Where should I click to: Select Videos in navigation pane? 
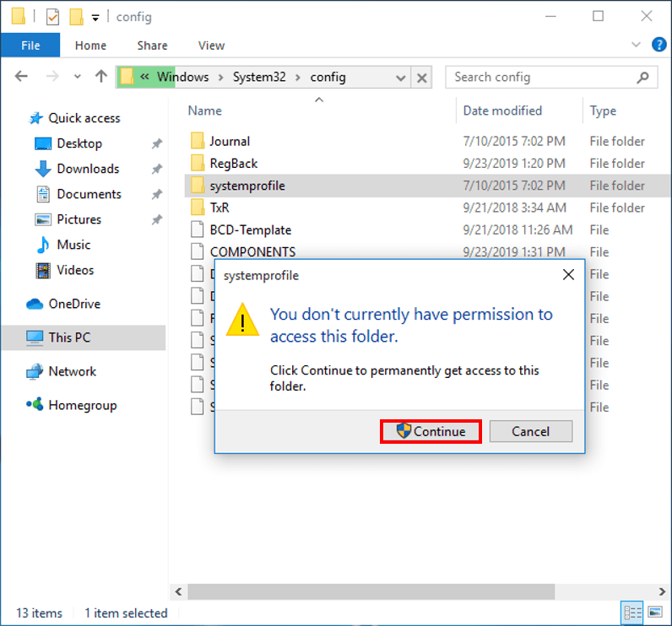(x=75, y=270)
